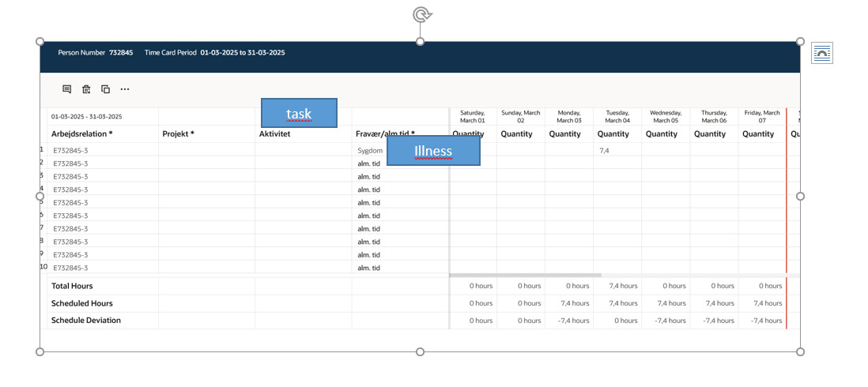Click Total Hours "7,4 hours" under Tuesday

(623, 286)
